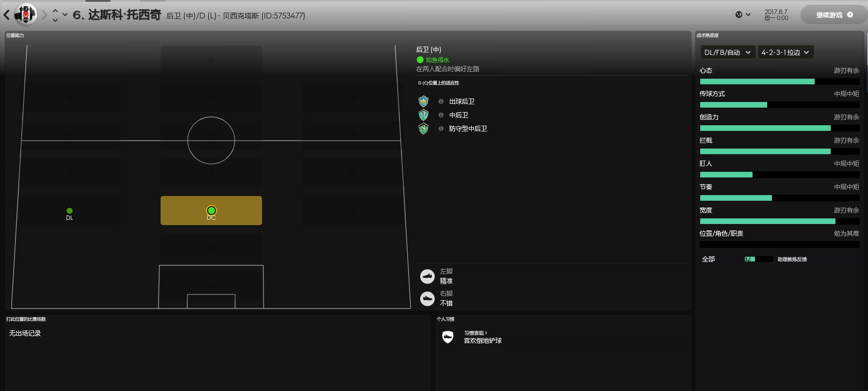
Task: Expand the player name dropdown chevron
Action: pos(65,15)
